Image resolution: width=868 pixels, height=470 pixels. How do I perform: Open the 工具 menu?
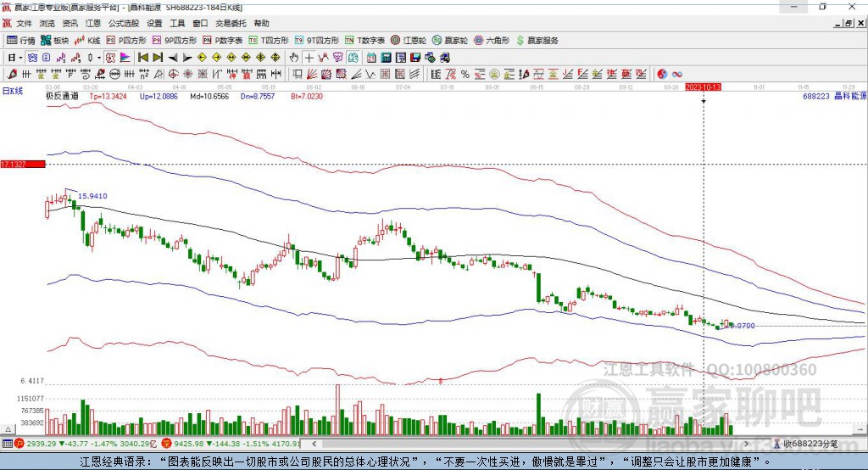(x=177, y=23)
